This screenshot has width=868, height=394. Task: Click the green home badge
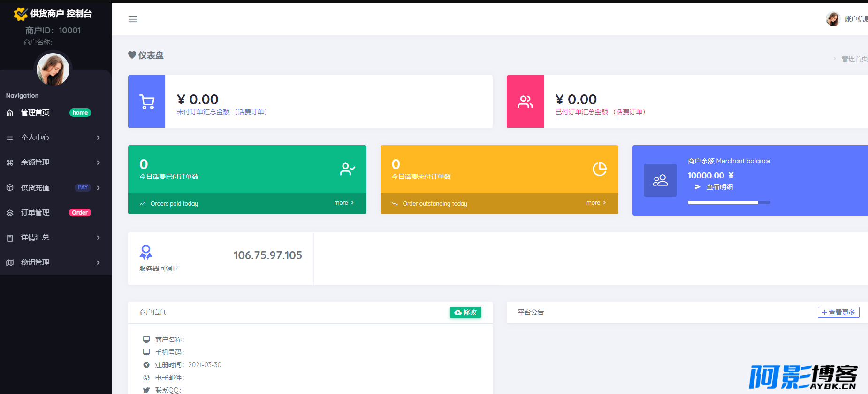[x=80, y=113]
